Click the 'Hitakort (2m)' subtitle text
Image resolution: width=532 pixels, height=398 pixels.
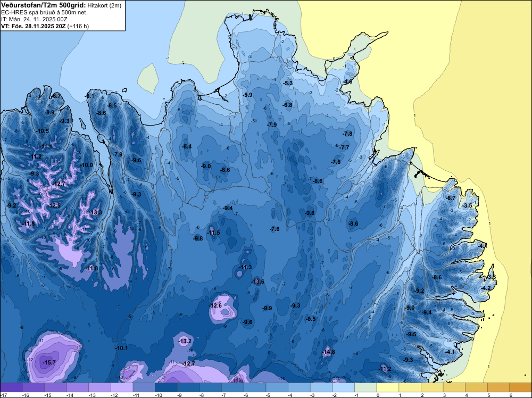pyautogui.click(x=104, y=5)
